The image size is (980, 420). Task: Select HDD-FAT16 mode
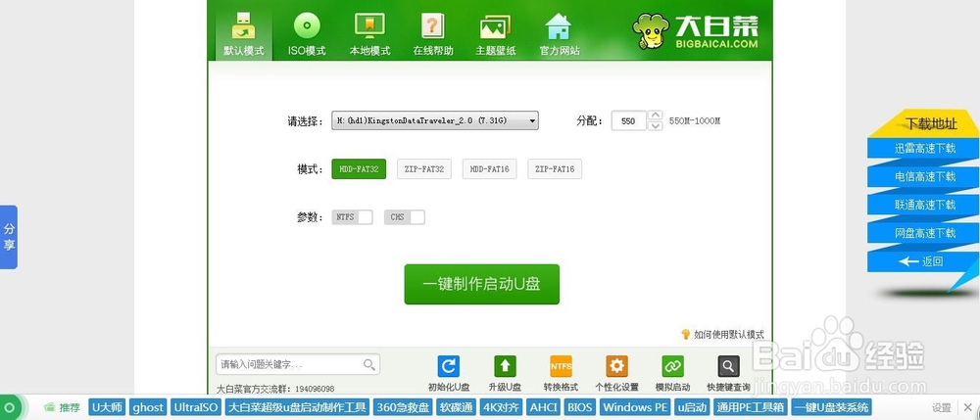point(489,169)
